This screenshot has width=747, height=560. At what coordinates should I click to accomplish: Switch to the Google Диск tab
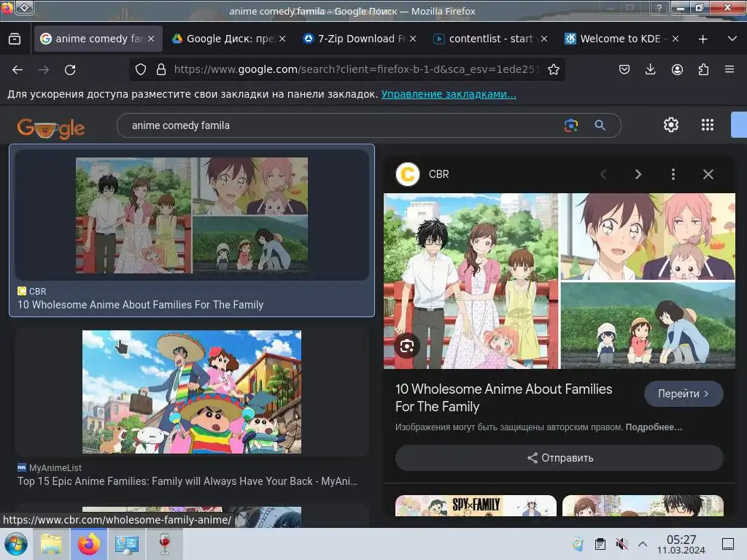tap(230, 39)
